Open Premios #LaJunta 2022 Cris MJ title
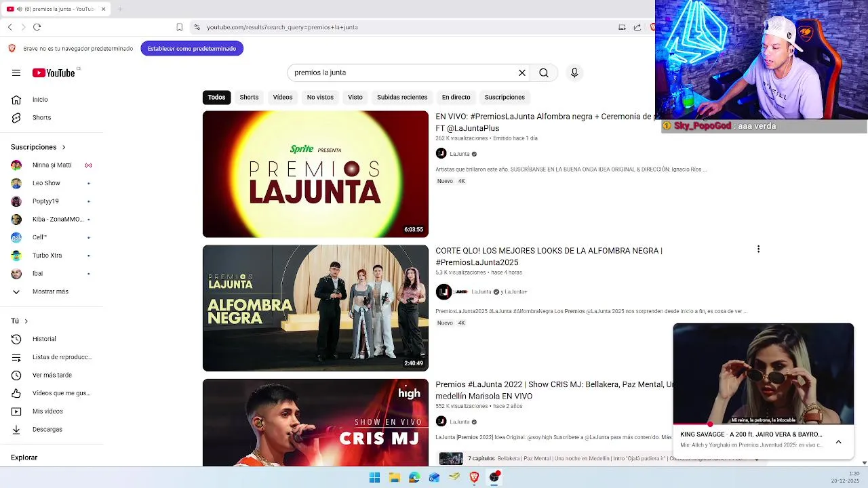Image resolution: width=868 pixels, height=488 pixels. [554, 390]
